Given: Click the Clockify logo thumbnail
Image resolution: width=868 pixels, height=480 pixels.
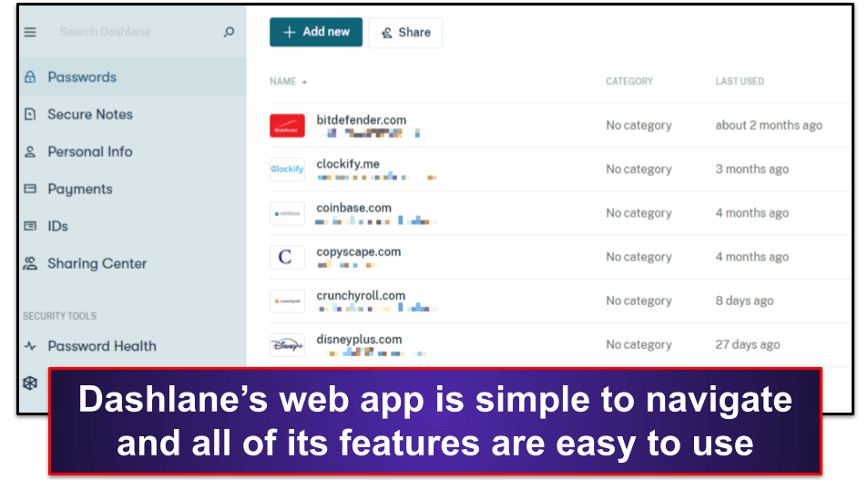Looking at the screenshot, I should coord(287,169).
